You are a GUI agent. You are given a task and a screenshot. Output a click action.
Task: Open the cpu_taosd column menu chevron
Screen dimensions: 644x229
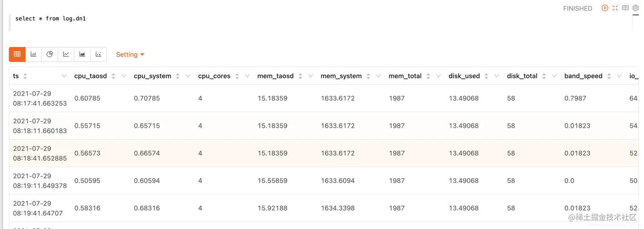coord(124,76)
